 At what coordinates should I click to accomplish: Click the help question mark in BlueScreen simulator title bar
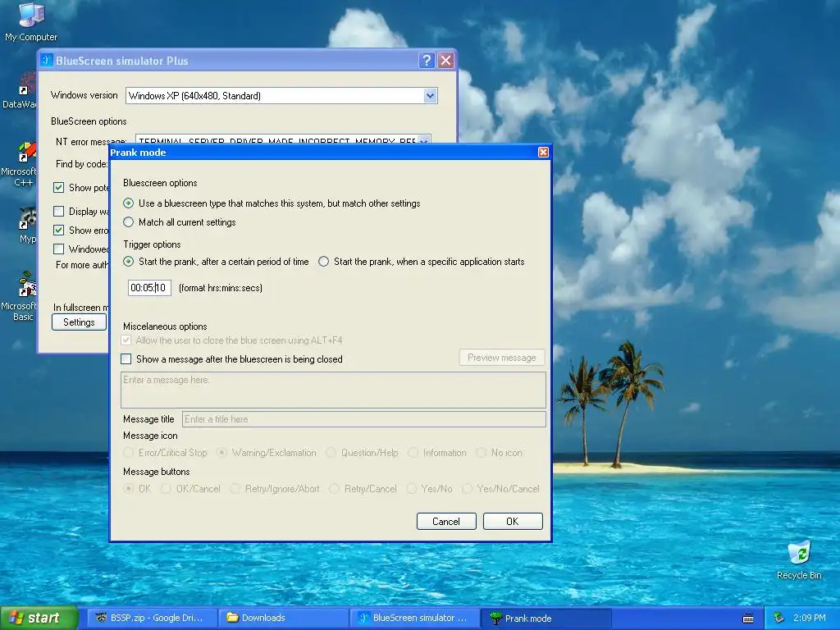pyautogui.click(x=427, y=61)
